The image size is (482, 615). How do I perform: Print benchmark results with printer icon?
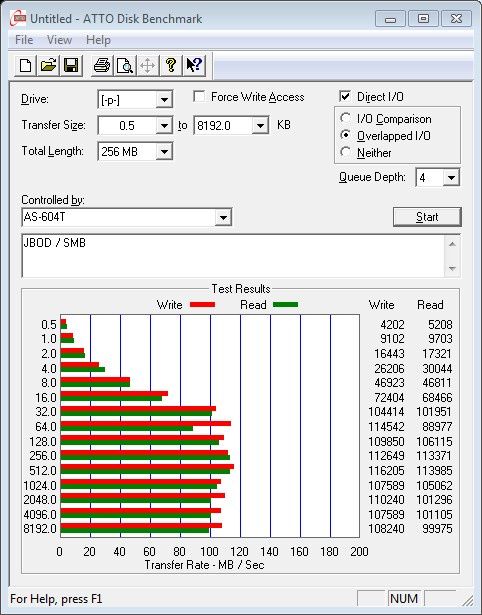tap(102, 65)
